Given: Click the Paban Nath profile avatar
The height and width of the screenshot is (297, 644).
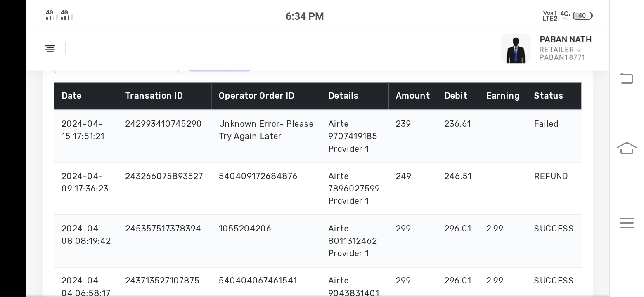Looking at the screenshot, I should pyautogui.click(x=516, y=49).
